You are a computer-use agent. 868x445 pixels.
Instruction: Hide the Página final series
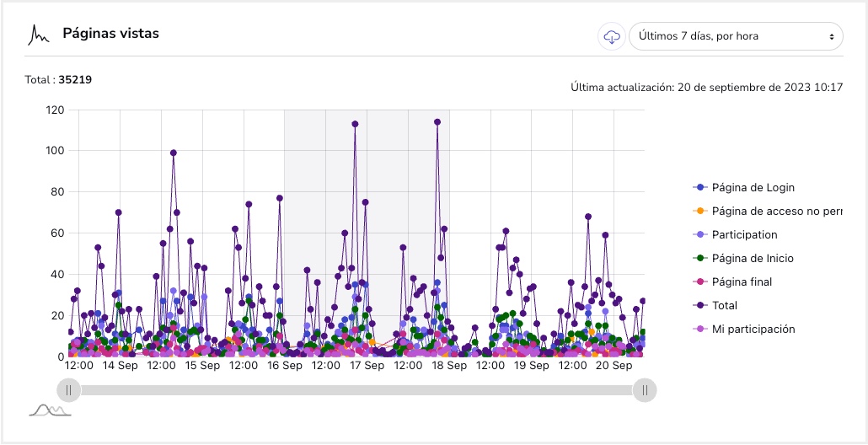742,281
